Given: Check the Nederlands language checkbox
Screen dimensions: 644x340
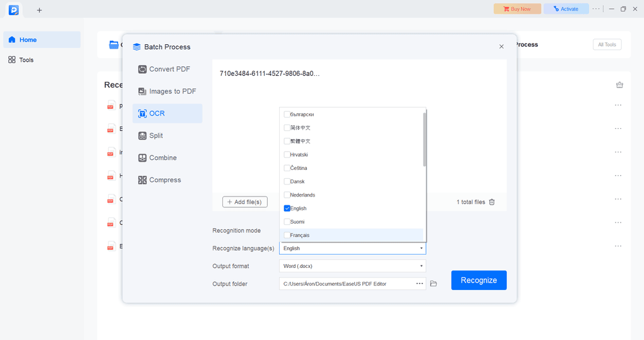Looking at the screenshot, I should [x=287, y=195].
